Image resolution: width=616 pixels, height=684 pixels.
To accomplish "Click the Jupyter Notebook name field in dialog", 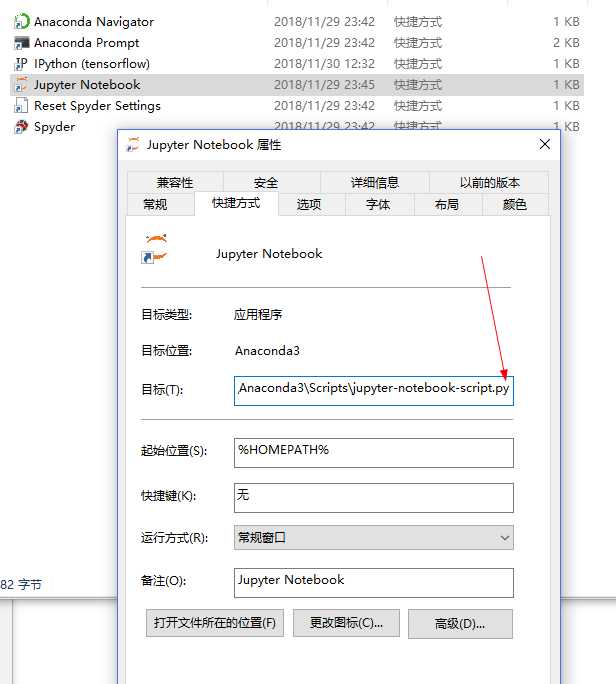I will tap(269, 254).
